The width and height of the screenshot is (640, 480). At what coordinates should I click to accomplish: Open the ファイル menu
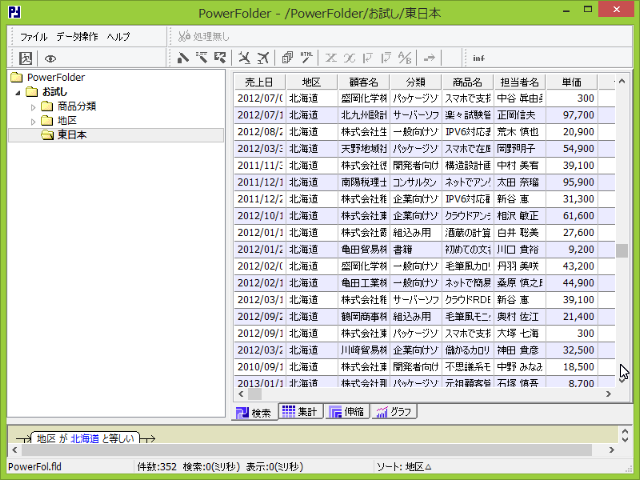tap(34, 37)
